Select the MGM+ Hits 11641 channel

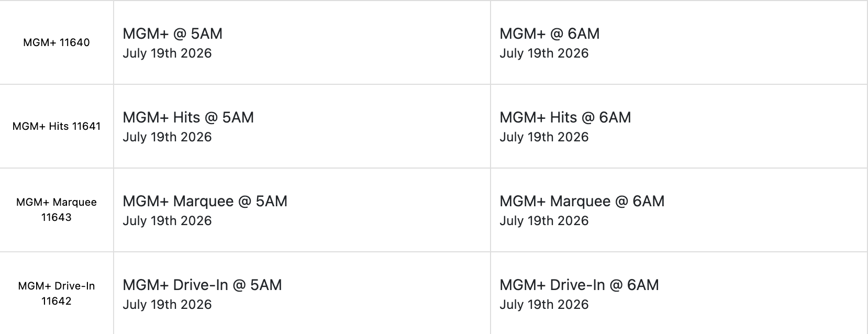pos(57,126)
